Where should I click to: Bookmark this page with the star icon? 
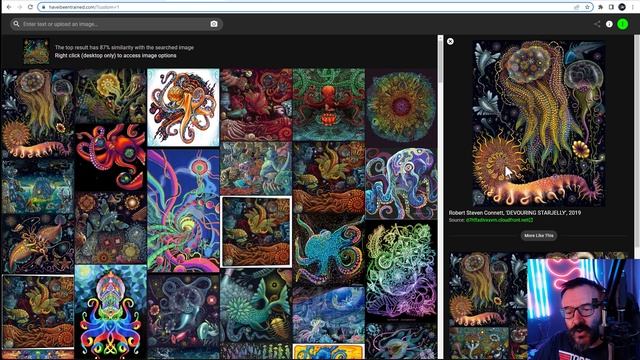coord(587,7)
